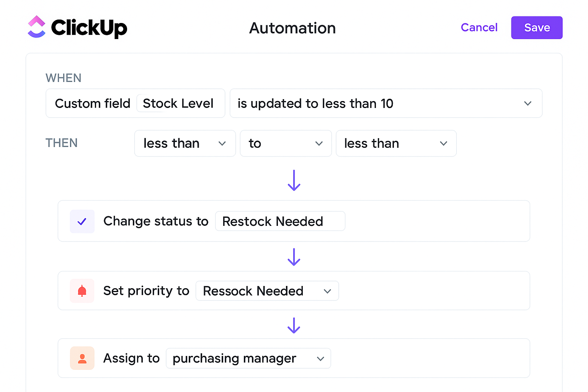Save the automation
This screenshot has height=392, width=588.
(x=537, y=28)
